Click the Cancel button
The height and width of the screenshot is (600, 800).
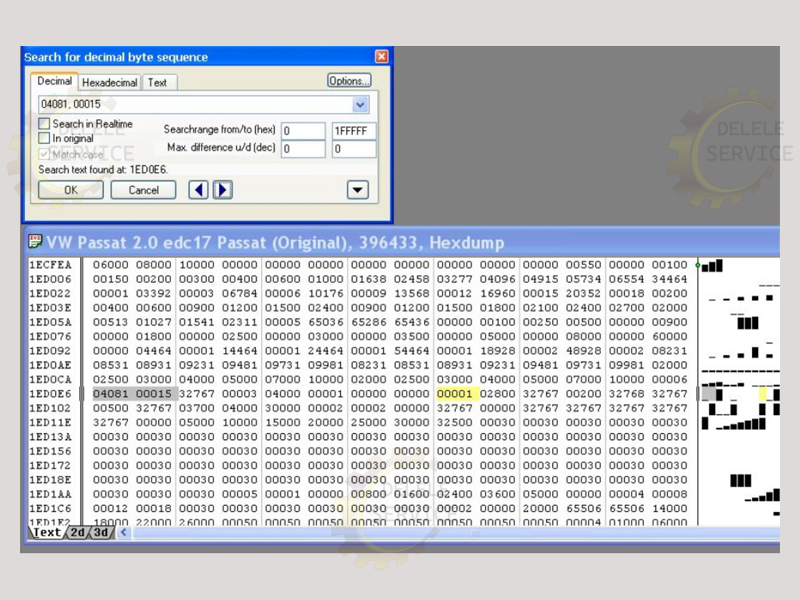143,190
